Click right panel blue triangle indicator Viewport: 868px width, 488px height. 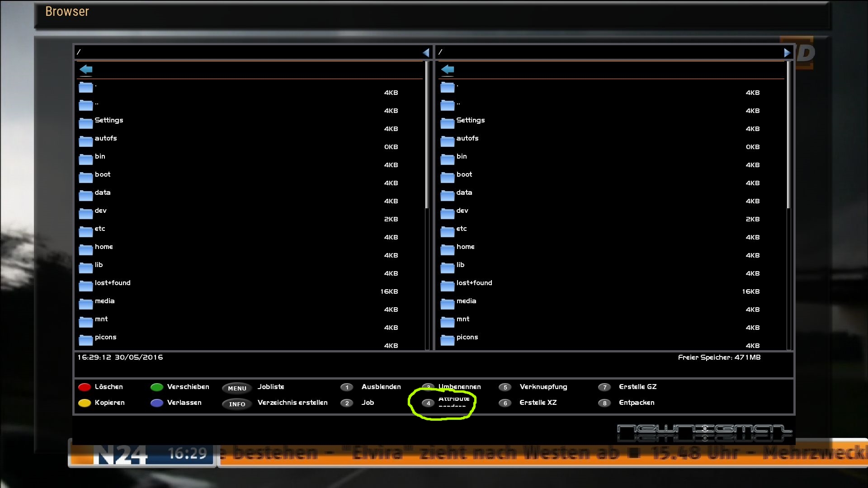point(787,53)
